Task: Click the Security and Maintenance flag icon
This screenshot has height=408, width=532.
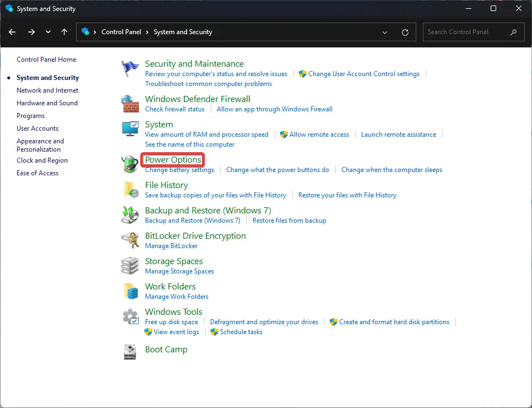Action: (130, 68)
